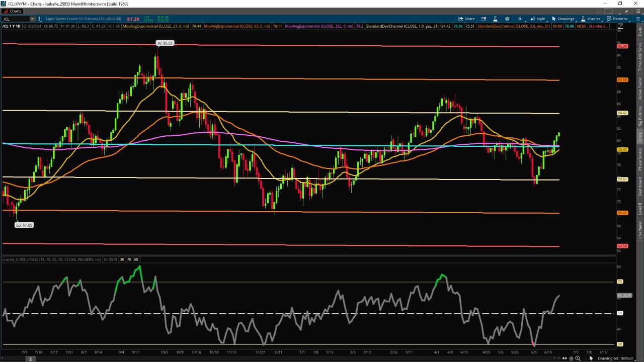Open the Style menu

tap(538, 19)
